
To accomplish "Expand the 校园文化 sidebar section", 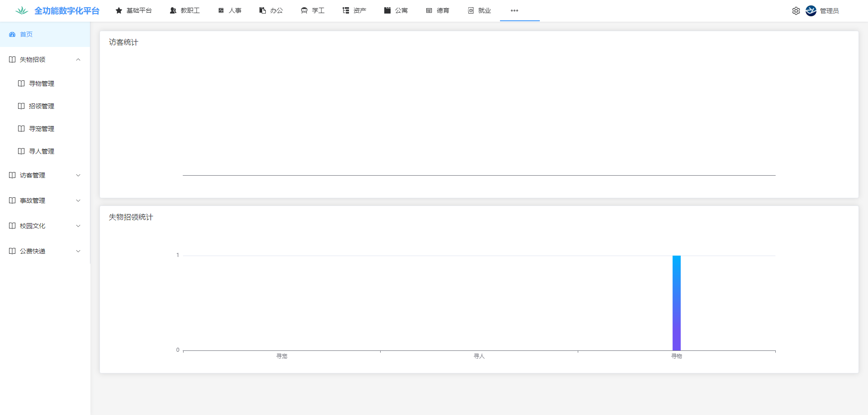I will pyautogui.click(x=45, y=226).
